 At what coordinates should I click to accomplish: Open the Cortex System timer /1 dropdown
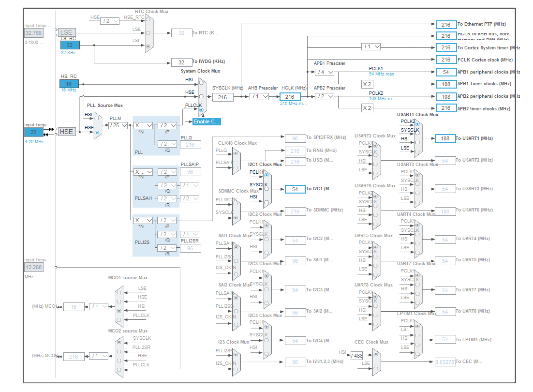coord(371,47)
